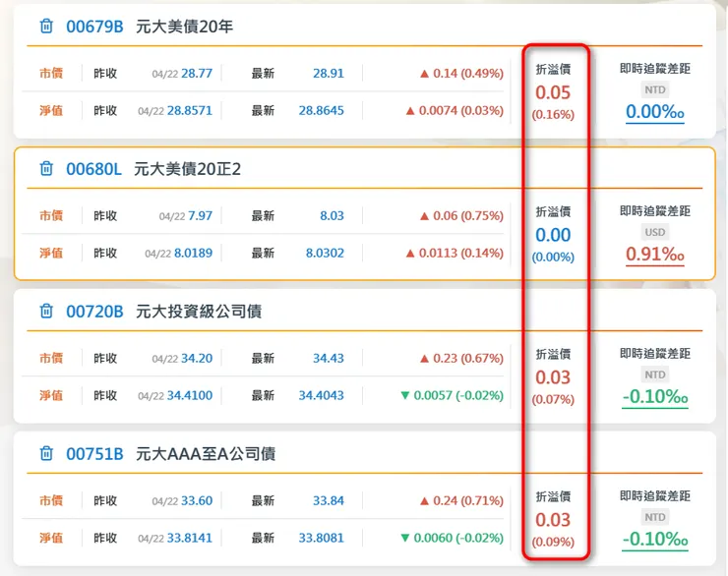Image resolution: width=728 pixels, height=576 pixels.
Task: Delete 00679B card via trash icon
Action: 46,26
